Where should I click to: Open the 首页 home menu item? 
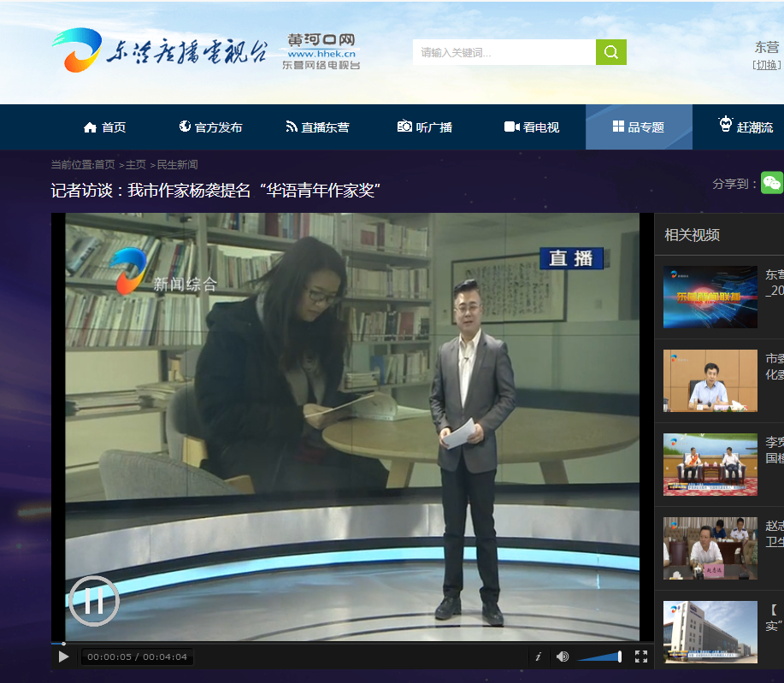104,127
